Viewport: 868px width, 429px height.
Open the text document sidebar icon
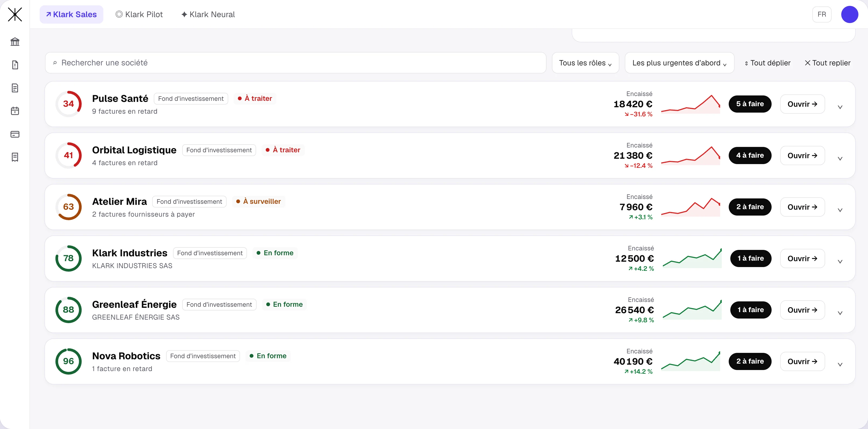[x=15, y=88]
